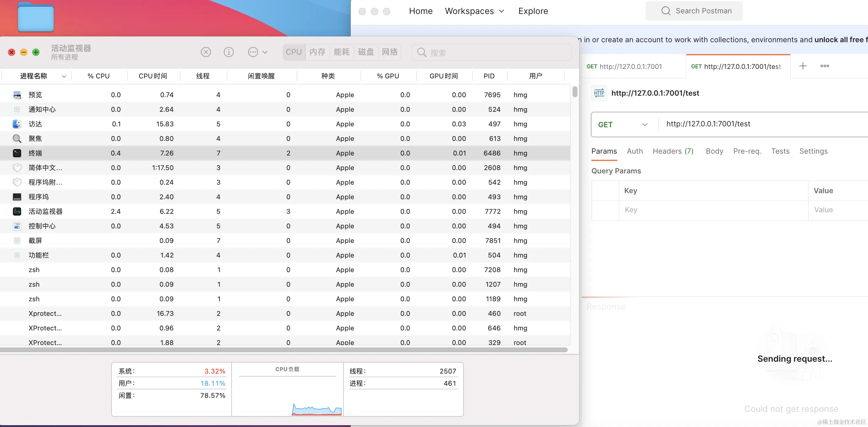Click the Home button in Postman

pos(421,11)
